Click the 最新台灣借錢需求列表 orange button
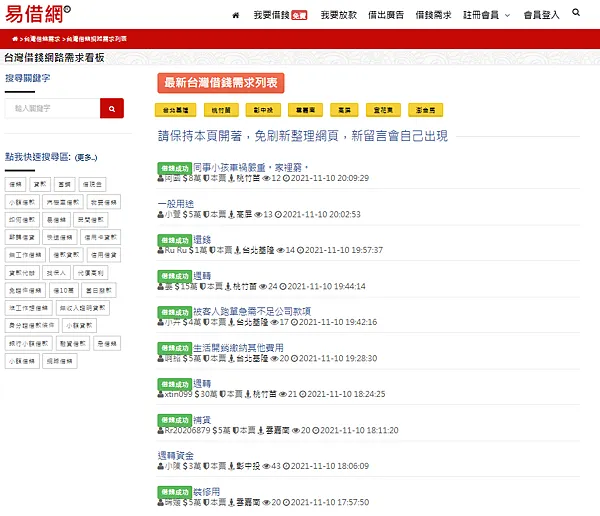This screenshot has width=600, height=516. 221,83
